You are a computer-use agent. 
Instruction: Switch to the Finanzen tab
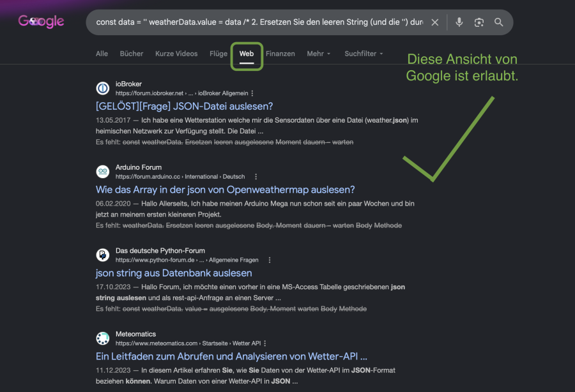pyautogui.click(x=280, y=54)
